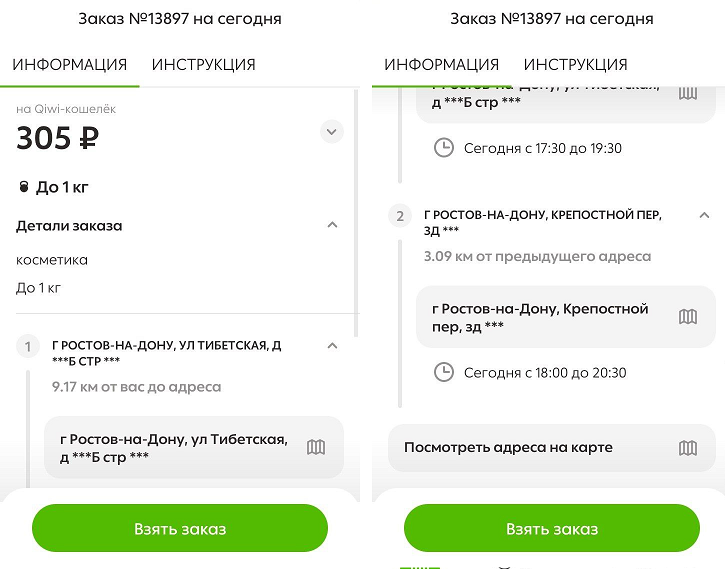725x569 pixels.
Task: Select ИНФОРМАЦИЯ tab on the right screen
Action: (x=442, y=65)
